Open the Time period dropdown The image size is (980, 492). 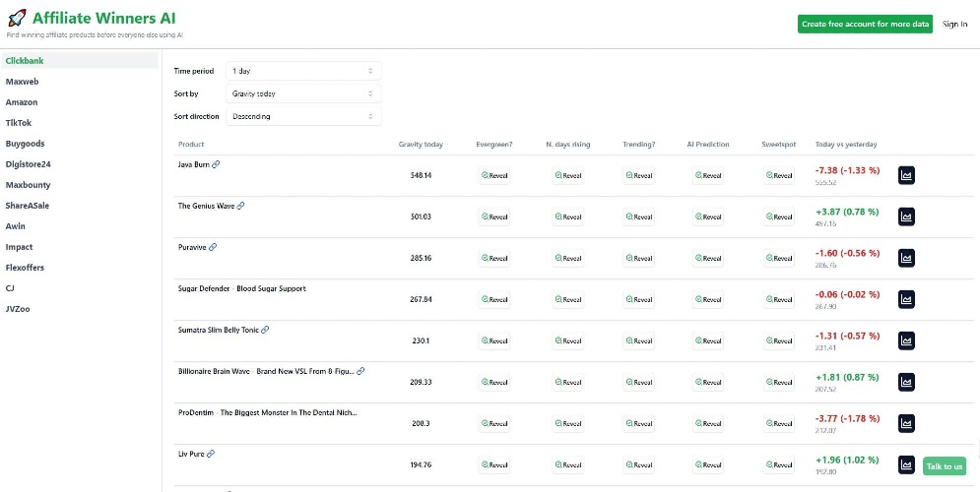tap(303, 71)
